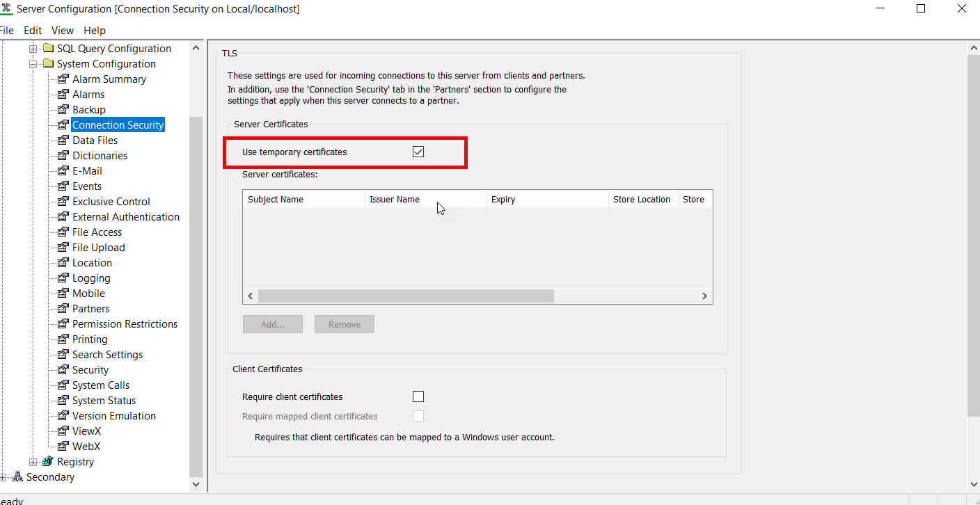Expand the Secondary tree node

[x=3, y=477]
